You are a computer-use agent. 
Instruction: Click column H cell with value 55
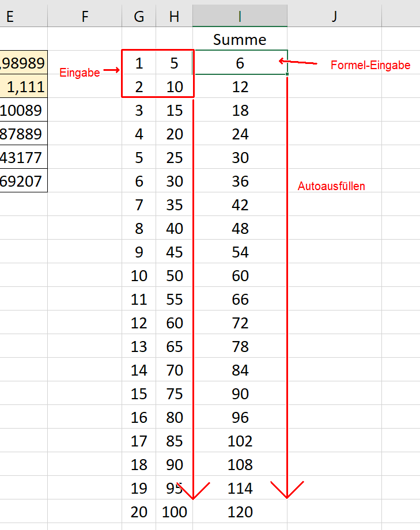tap(174, 299)
